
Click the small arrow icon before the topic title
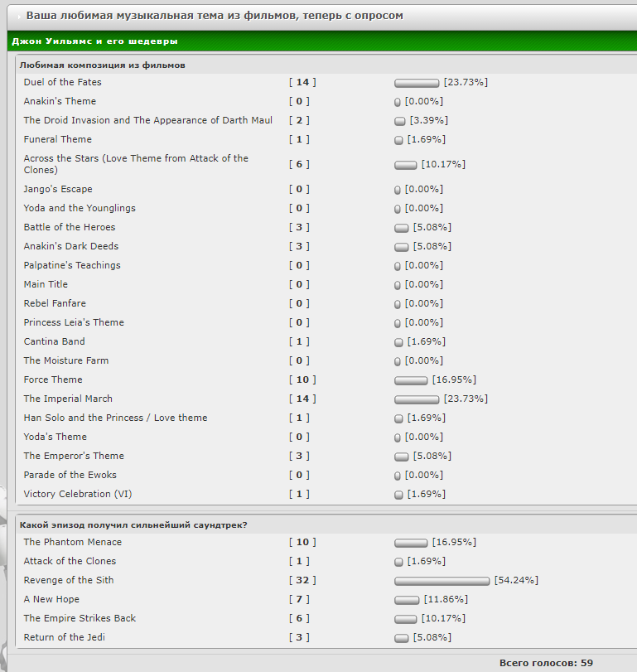click(19, 17)
